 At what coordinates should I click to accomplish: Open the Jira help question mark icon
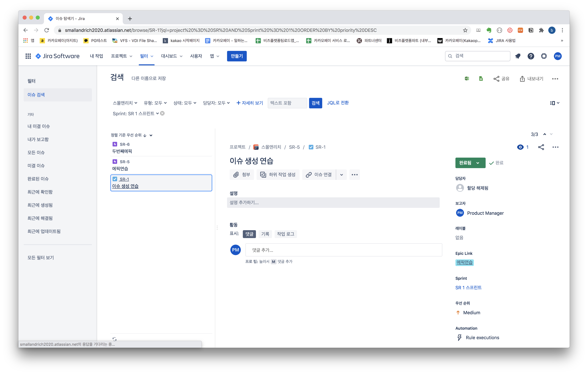pos(531,56)
